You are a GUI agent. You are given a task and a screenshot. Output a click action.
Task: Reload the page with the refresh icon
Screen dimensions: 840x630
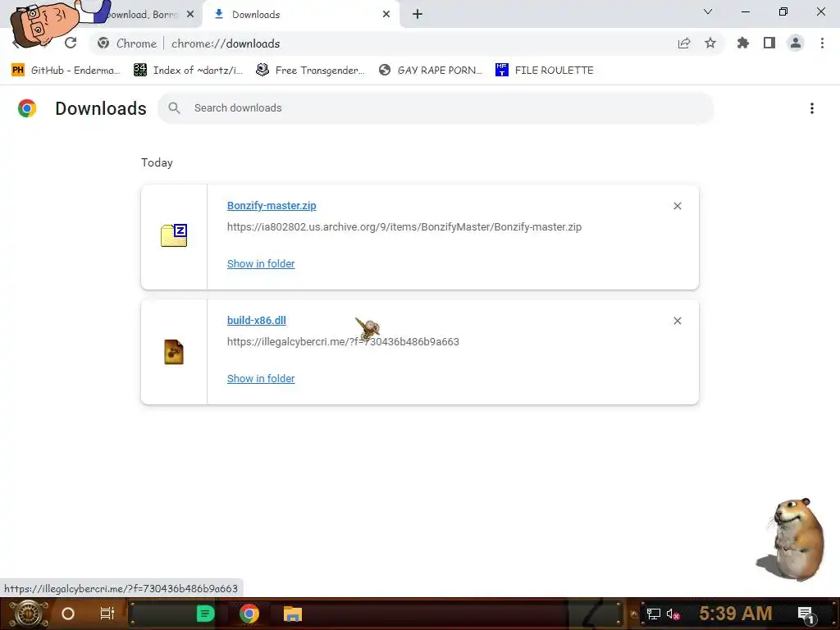click(71, 43)
